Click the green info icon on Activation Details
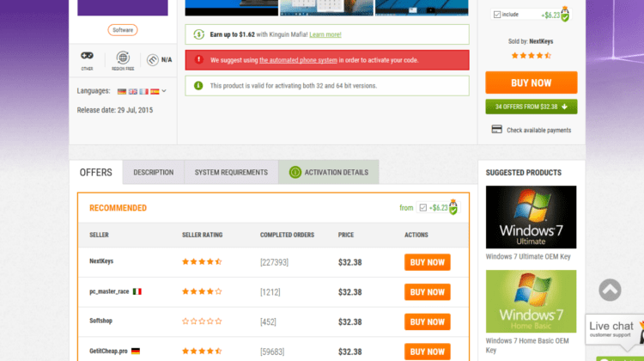The image size is (644, 361). [x=295, y=172]
